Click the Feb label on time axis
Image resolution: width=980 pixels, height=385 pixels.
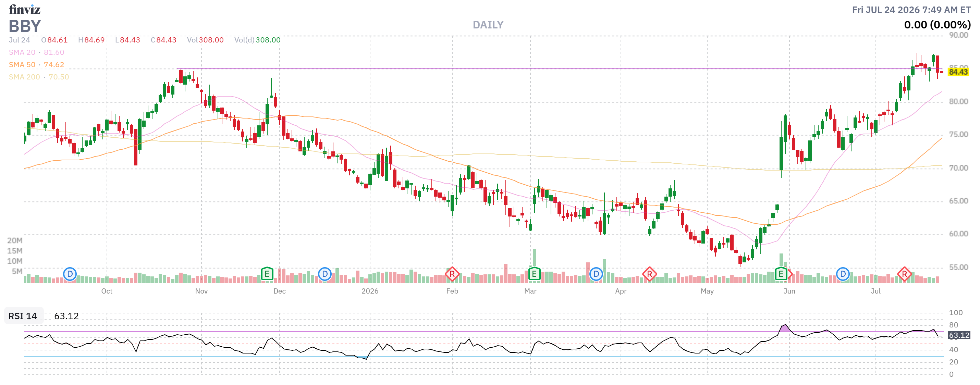(x=452, y=291)
